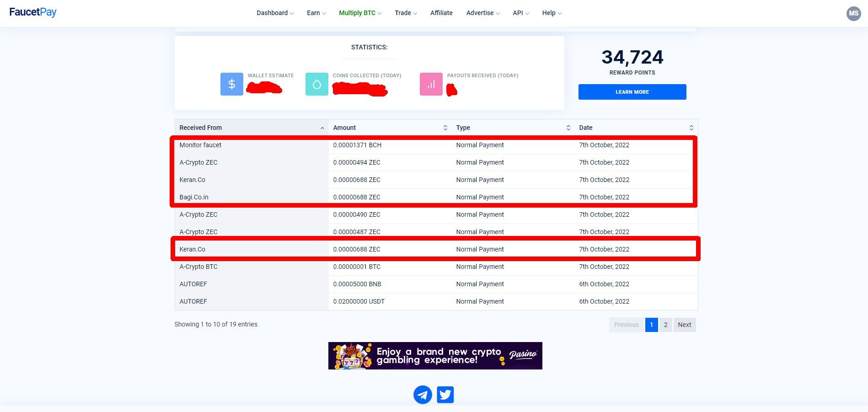The width and height of the screenshot is (868, 412).
Task: Click Bagi.Co.in sender name
Action: (194, 197)
